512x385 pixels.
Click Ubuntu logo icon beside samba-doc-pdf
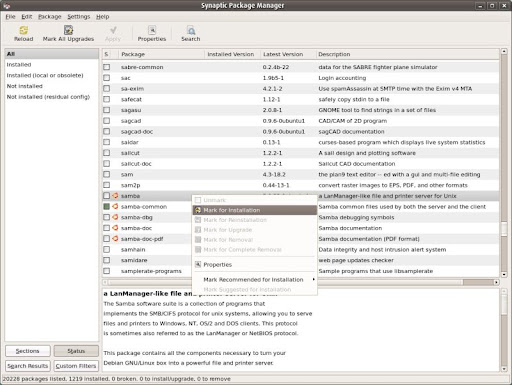click(x=115, y=239)
